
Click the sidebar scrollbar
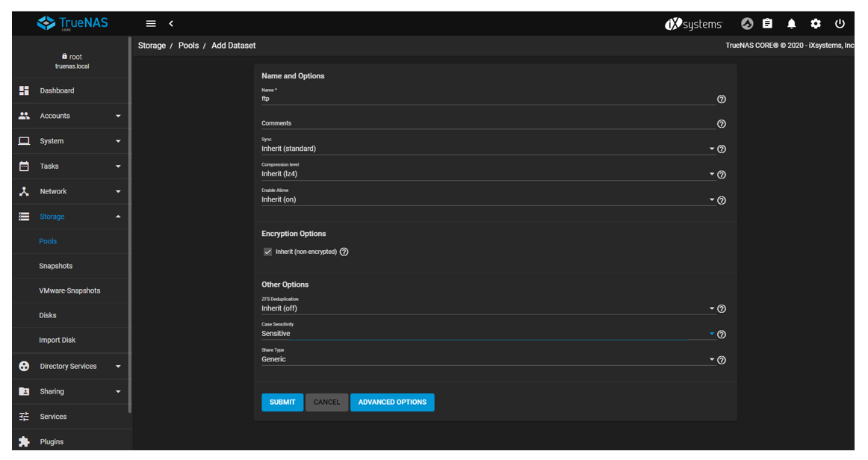pyautogui.click(x=129, y=224)
